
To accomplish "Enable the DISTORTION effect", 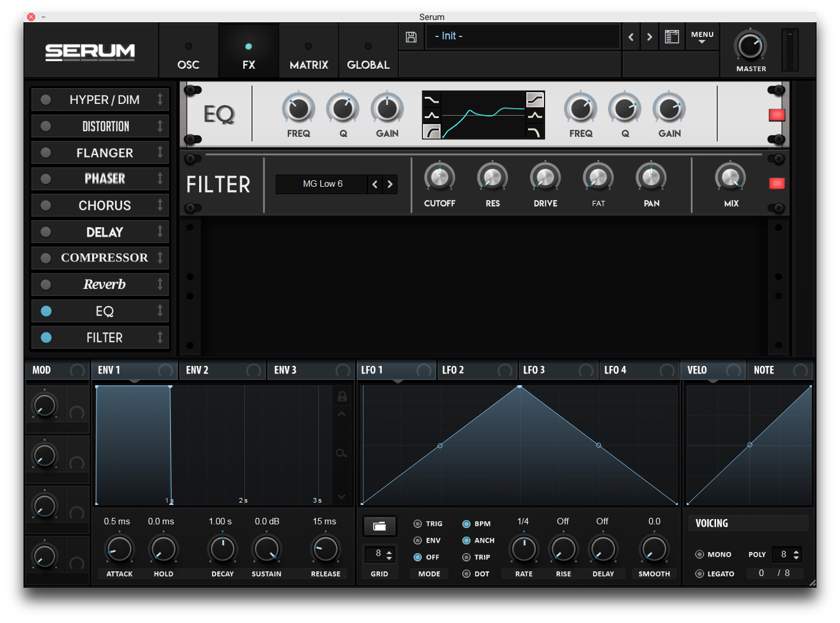I will (x=46, y=126).
